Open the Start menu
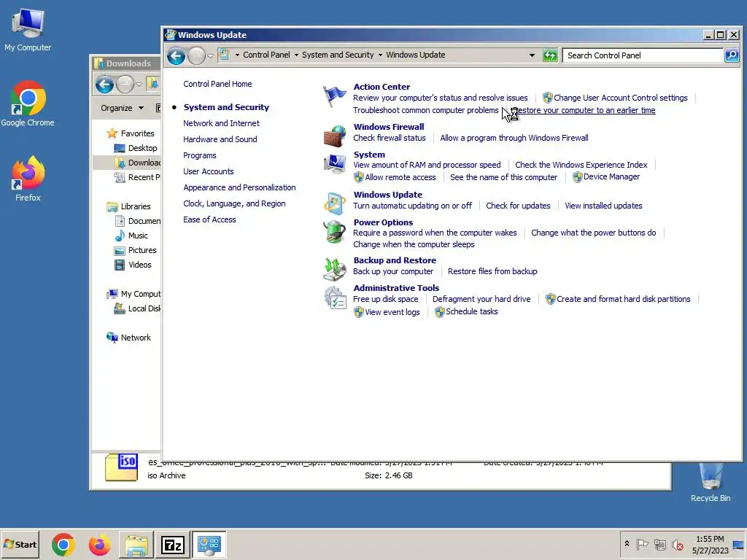 (20, 545)
